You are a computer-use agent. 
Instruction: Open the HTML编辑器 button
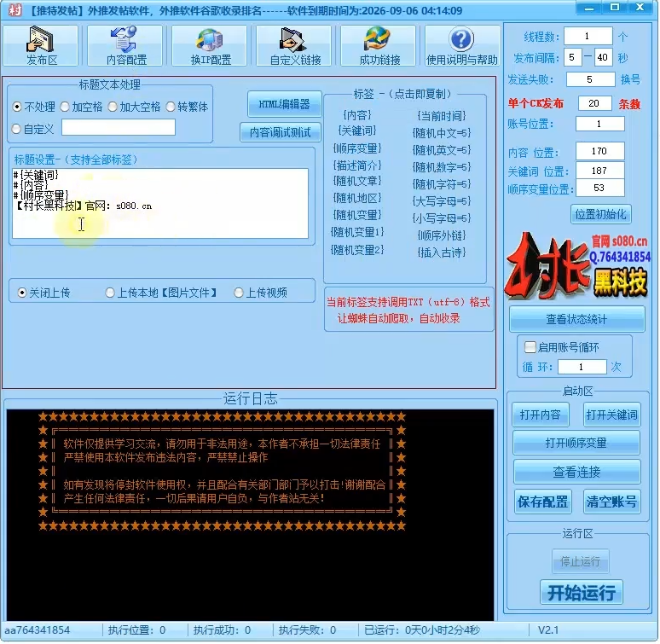tap(284, 104)
